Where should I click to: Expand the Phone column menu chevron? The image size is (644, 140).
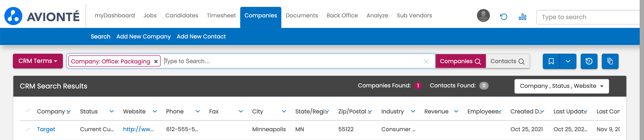[198, 112]
